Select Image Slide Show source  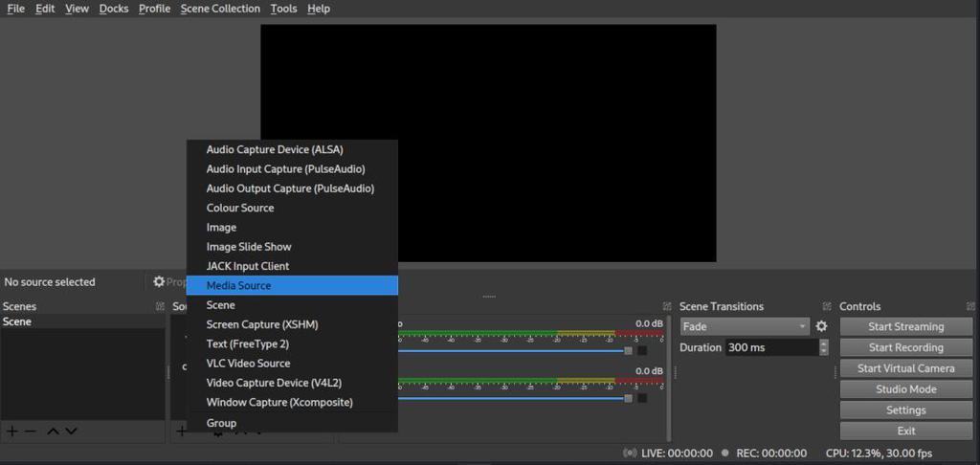point(293,246)
